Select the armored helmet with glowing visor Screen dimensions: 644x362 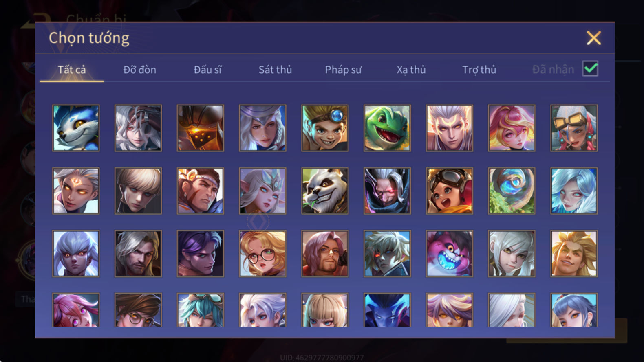pyautogui.click(x=200, y=128)
